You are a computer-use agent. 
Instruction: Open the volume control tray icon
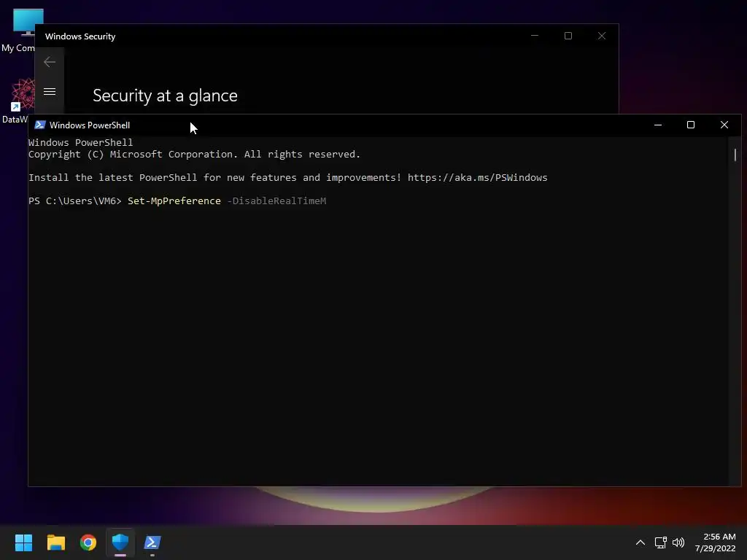coord(678,542)
